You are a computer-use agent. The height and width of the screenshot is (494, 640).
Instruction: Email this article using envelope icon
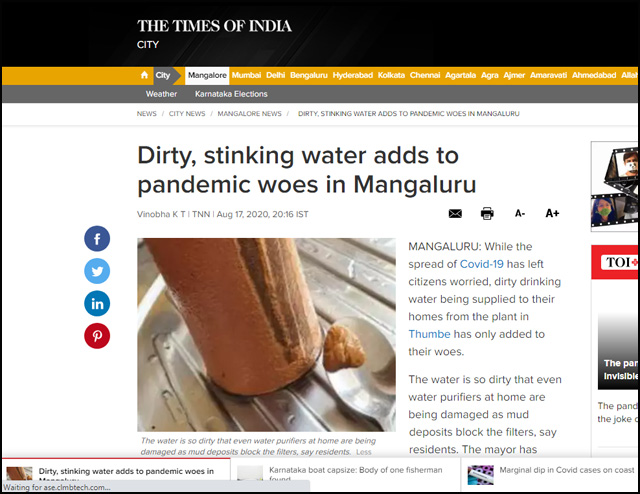(x=455, y=214)
